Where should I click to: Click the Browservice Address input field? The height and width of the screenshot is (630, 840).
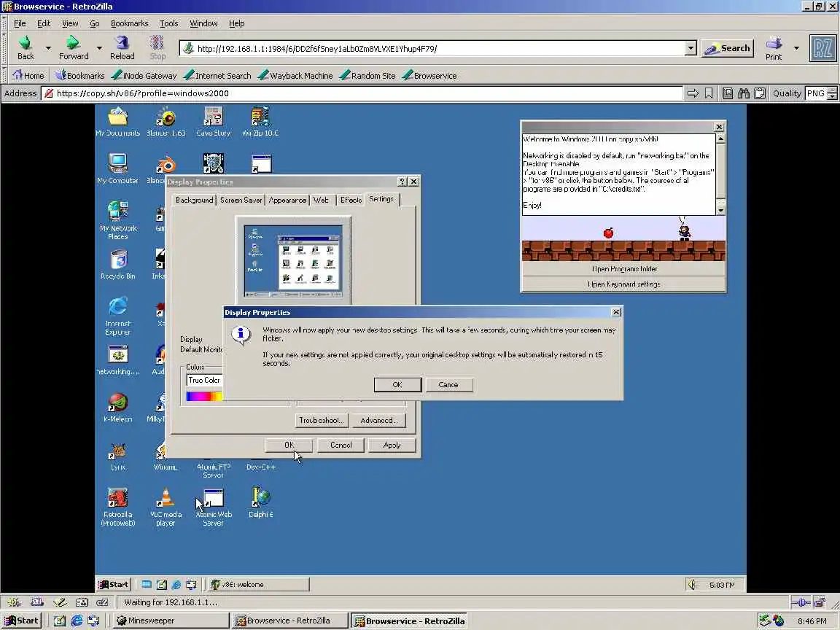click(x=362, y=93)
